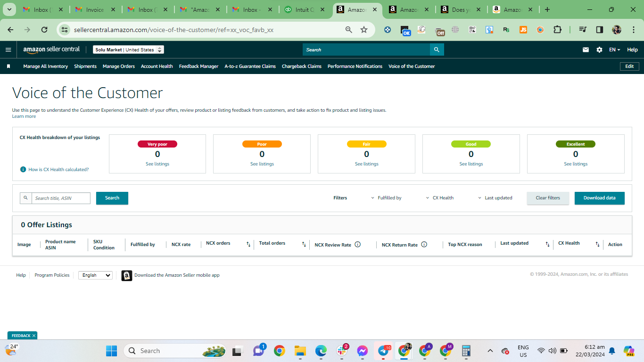Screen dimensions: 644x362
Task: Launch Calculator from the taskbar
Action: click(466, 351)
